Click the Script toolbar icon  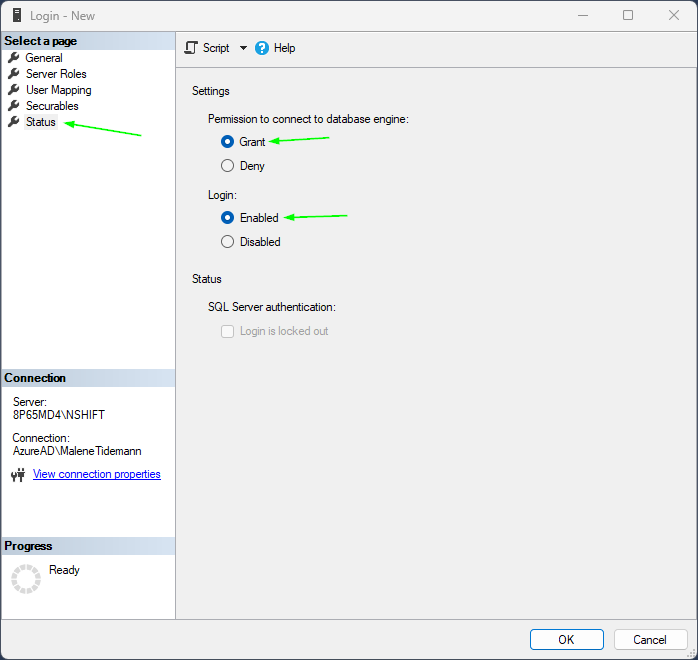[192, 48]
